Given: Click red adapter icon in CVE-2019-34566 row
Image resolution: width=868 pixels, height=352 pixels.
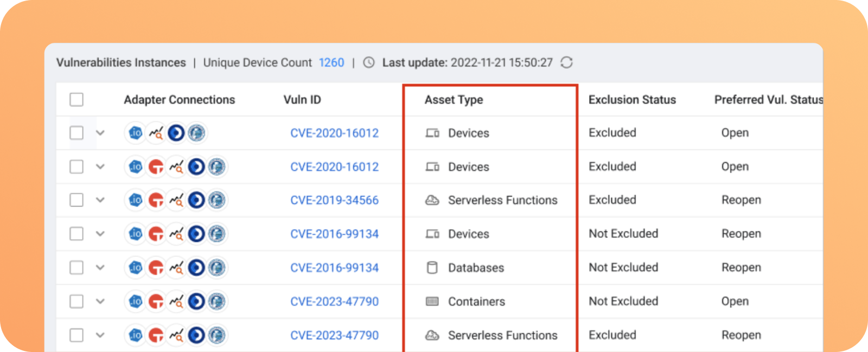Looking at the screenshot, I should pyautogui.click(x=156, y=200).
